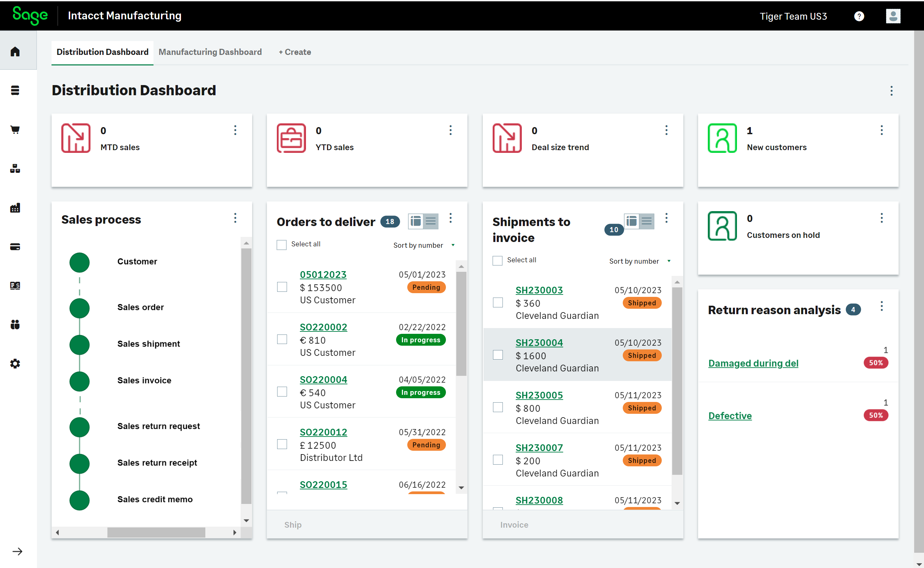Open the people contacts icon in the sidebar

[x=15, y=325]
